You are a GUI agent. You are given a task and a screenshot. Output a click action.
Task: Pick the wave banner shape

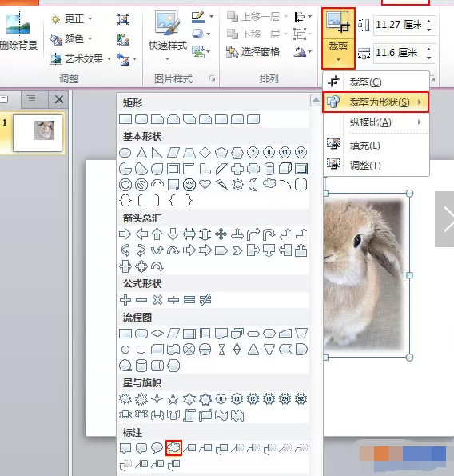(221, 415)
